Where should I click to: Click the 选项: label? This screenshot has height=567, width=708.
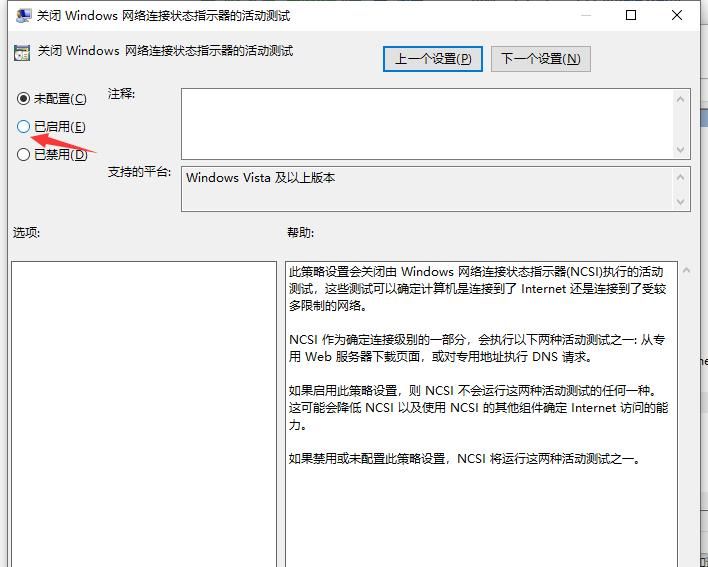(x=26, y=232)
